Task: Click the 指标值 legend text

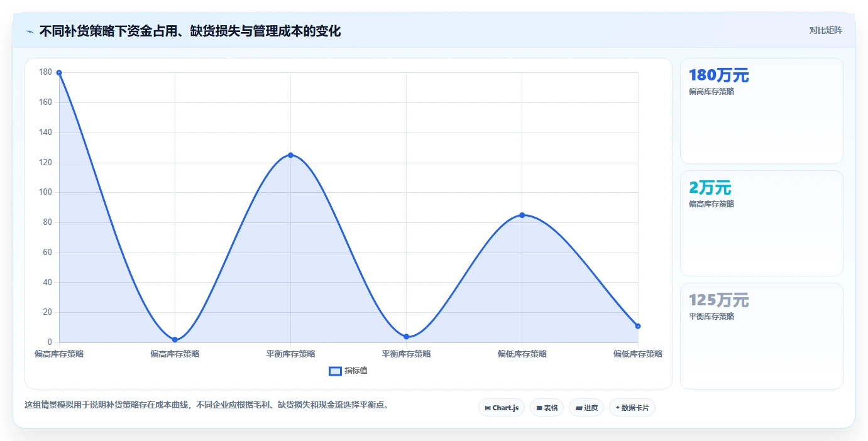Action: click(x=356, y=371)
